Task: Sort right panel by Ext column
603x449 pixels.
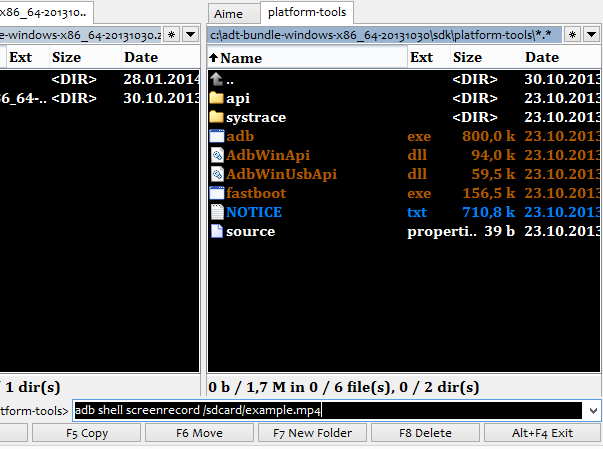Action: (428, 58)
